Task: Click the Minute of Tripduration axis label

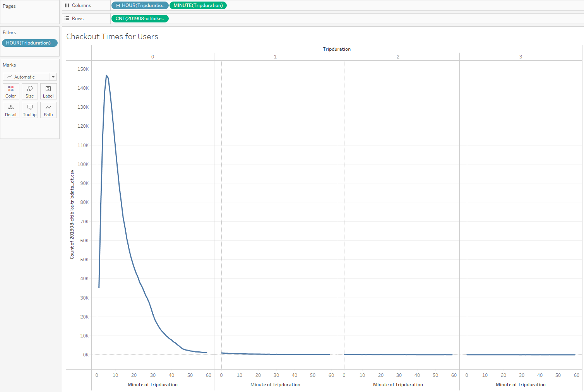Action: pyautogui.click(x=152, y=384)
